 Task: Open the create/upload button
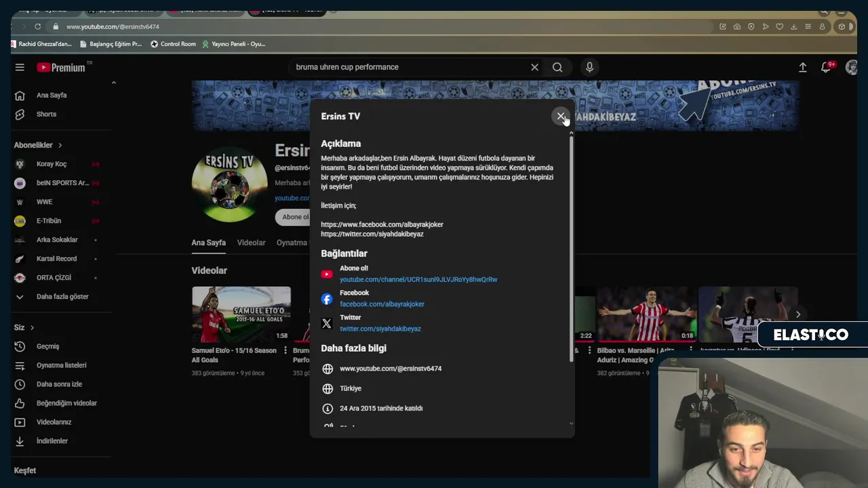tap(802, 67)
